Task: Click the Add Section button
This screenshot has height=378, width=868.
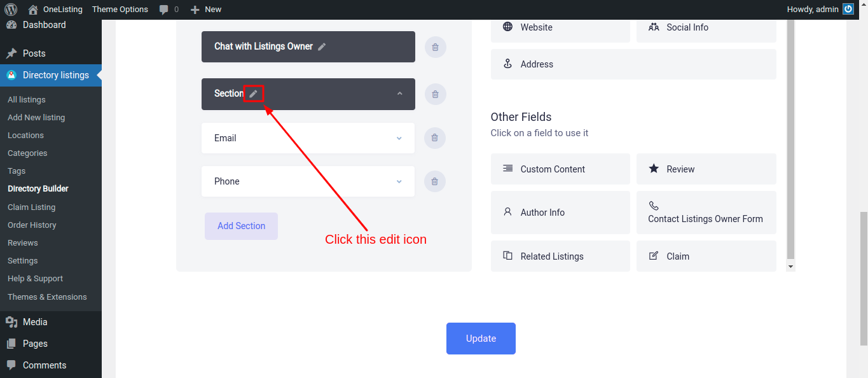Action: (241, 226)
